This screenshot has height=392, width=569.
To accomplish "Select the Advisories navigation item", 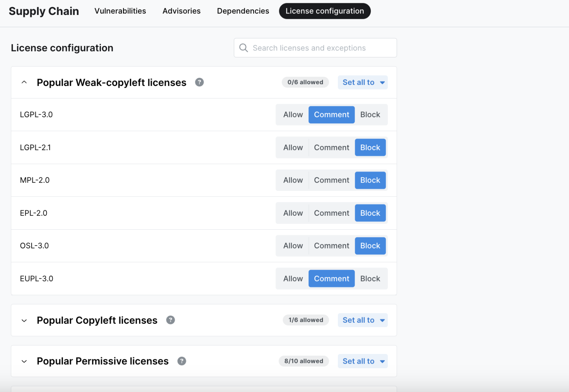I will click(181, 11).
